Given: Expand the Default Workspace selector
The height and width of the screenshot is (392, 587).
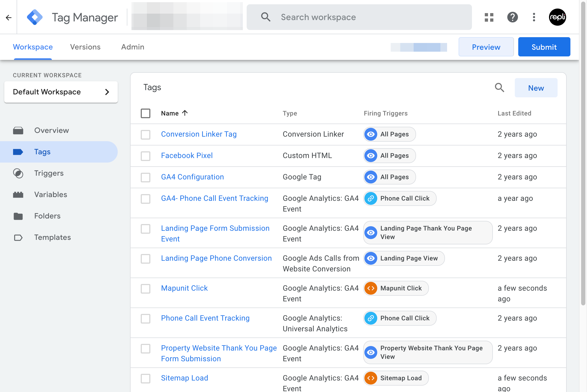Looking at the screenshot, I should 61,92.
